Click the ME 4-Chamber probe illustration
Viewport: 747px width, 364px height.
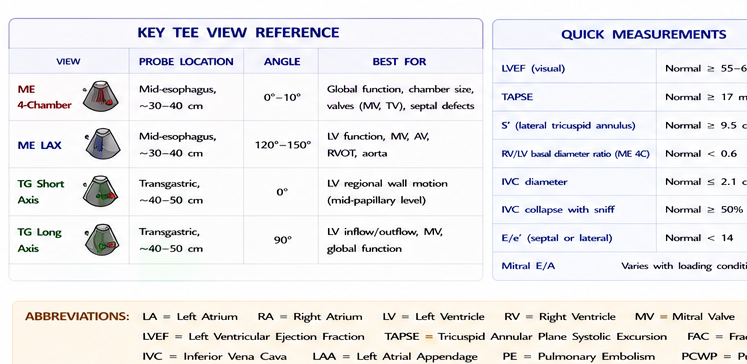coord(100,96)
